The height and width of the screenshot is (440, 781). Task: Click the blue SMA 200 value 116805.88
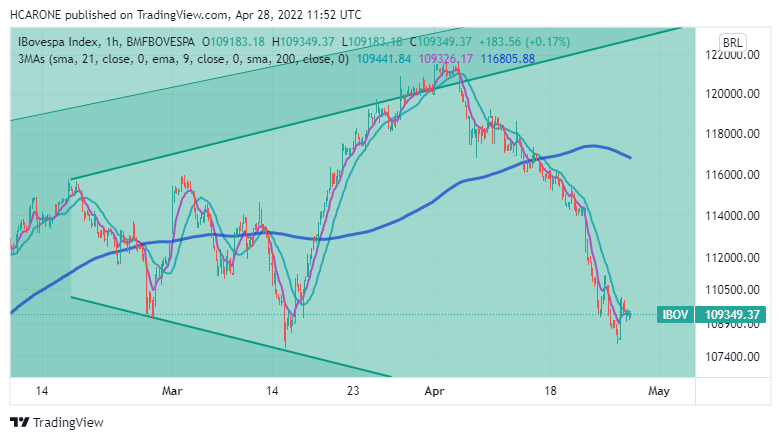pos(508,59)
